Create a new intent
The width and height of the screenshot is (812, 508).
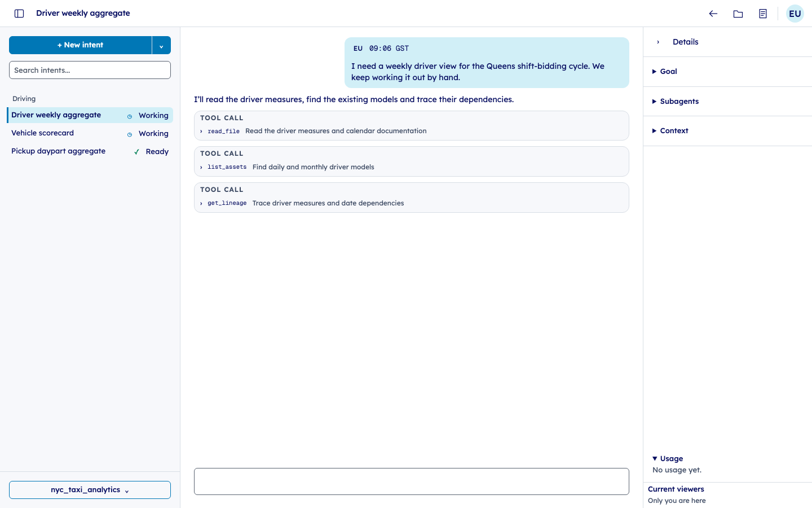(80, 45)
